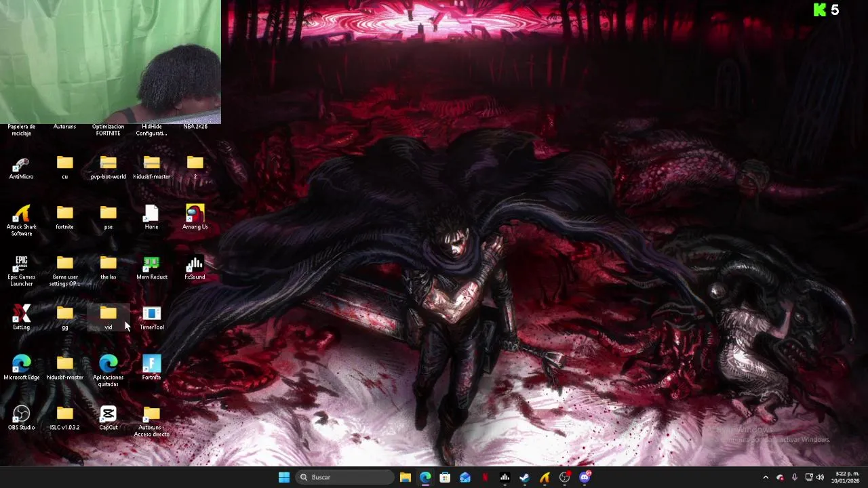868x488 pixels.
Task: Open Epic Games Launcher desktop icon
Action: point(21,270)
